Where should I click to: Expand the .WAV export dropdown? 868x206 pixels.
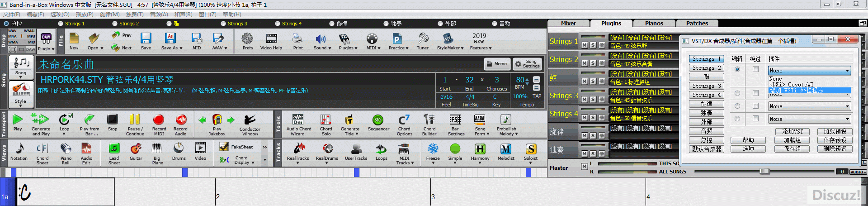pyautogui.click(x=226, y=48)
